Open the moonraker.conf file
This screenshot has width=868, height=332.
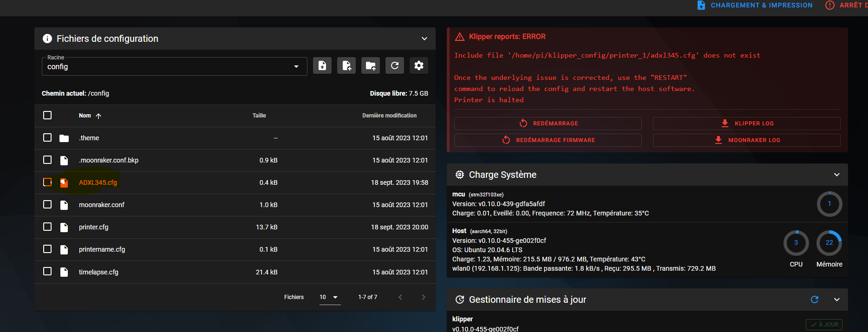[x=102, y=205]
